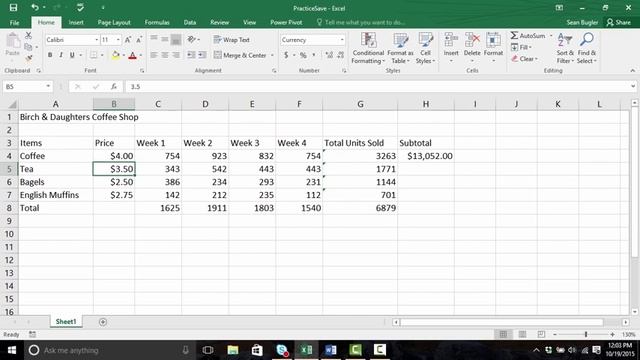The width and height of the screenshot is (640, 360).
Task: Adjust the zoom slider handle
Action: (586, 334)
